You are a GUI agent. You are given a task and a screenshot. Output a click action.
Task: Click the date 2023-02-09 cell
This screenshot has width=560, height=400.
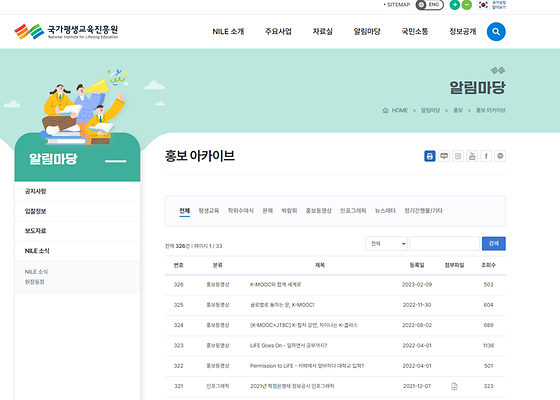click(417, 285)
